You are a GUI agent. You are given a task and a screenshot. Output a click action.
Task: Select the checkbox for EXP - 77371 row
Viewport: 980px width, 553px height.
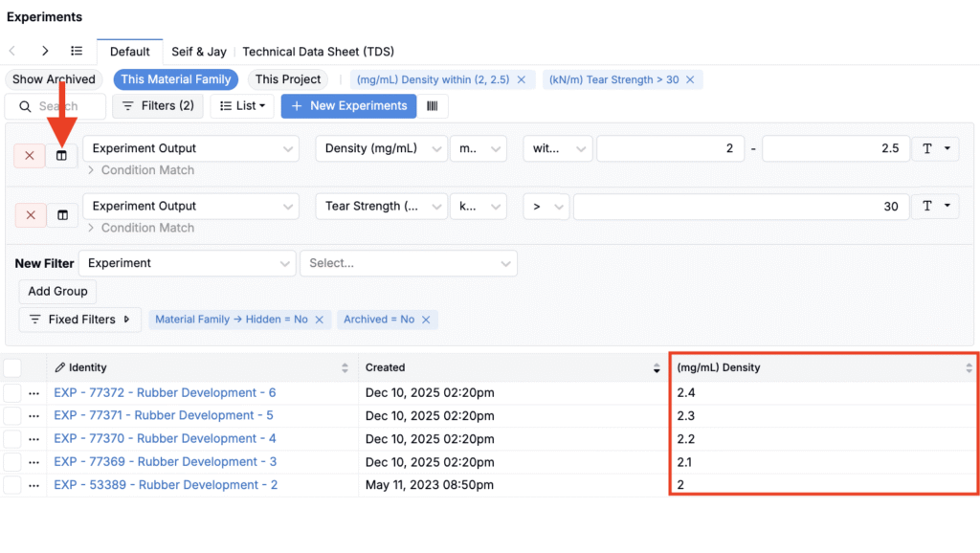12,416
